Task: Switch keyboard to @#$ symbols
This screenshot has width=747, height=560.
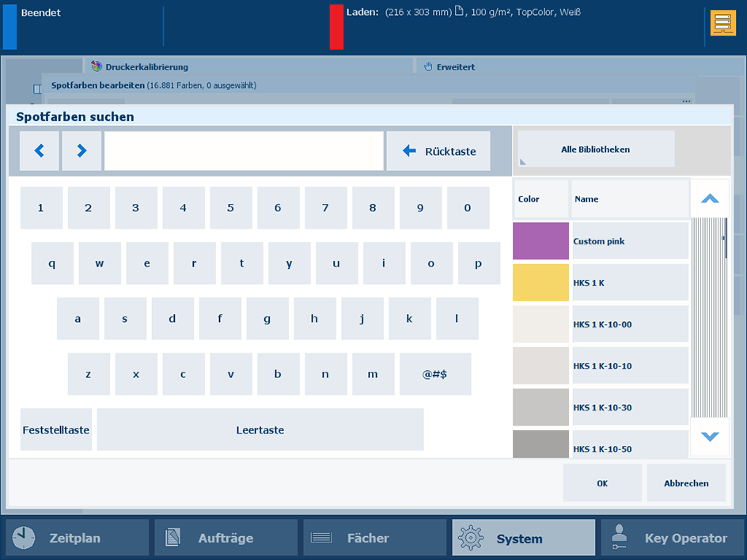Action: [434, 374]
